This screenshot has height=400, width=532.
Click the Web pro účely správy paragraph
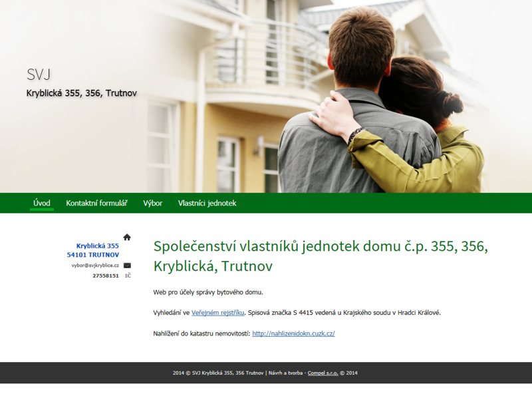coord(208,292)
